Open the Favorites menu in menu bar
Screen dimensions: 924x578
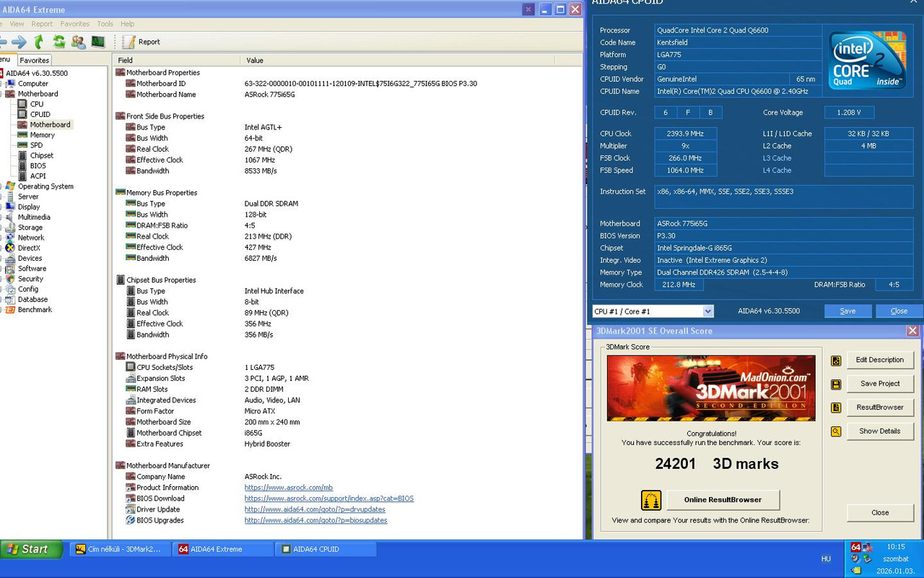click(74, 24)
